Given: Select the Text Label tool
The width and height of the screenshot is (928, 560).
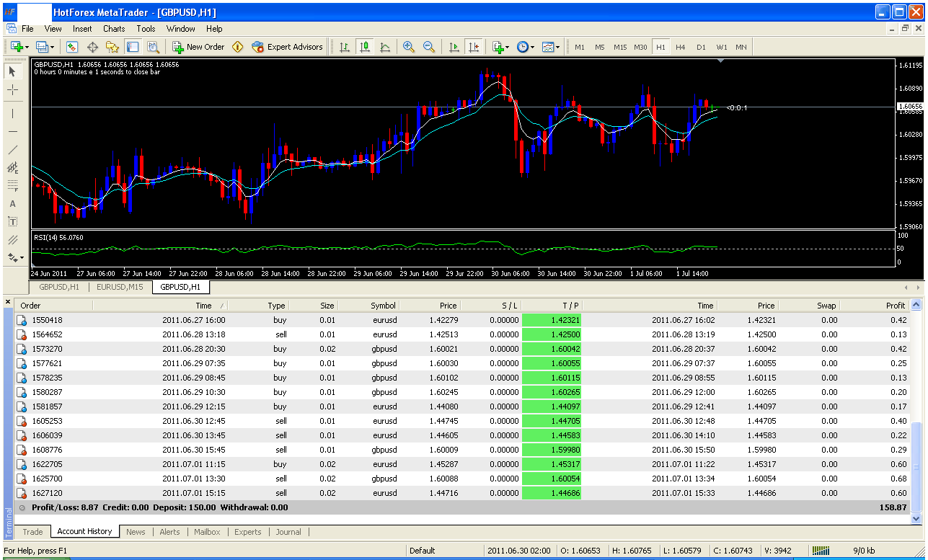Looking at the screenshot, I should click(13, 222).
